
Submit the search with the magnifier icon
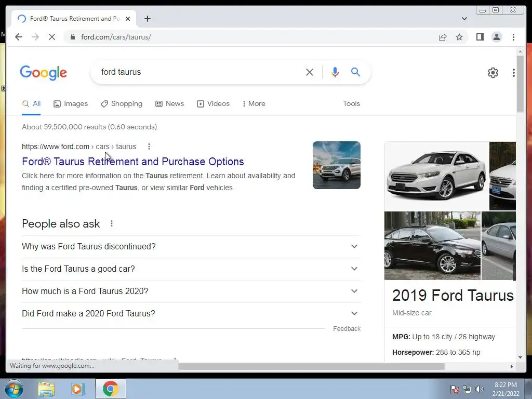(355, 72)
